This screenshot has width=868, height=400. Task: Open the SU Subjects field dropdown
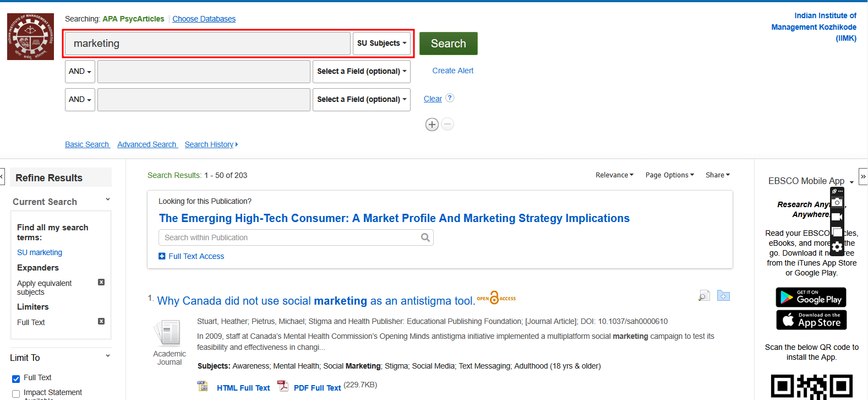tap(381, 44)
